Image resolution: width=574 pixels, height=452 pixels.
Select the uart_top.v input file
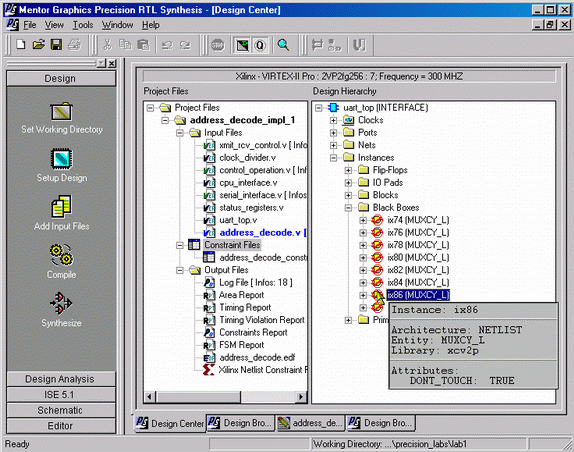pos(238,220)
